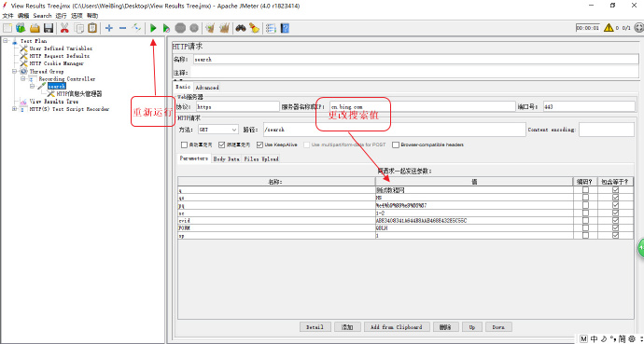Image resolution: width=644 pixels, height=344 pixels.
Task: Click the server name field cn.bing.com
Action: (422, 106)
